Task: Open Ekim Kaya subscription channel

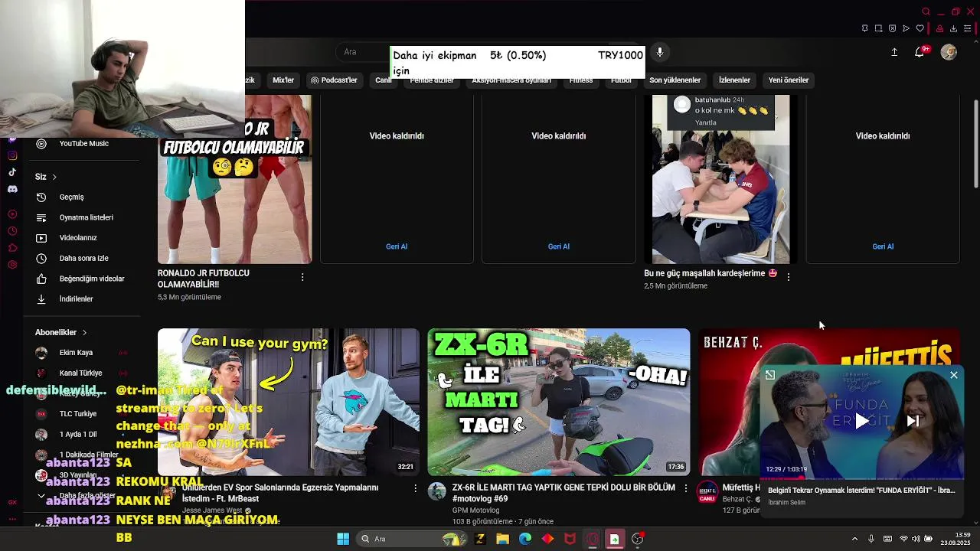Action: (x=83, y=353)
